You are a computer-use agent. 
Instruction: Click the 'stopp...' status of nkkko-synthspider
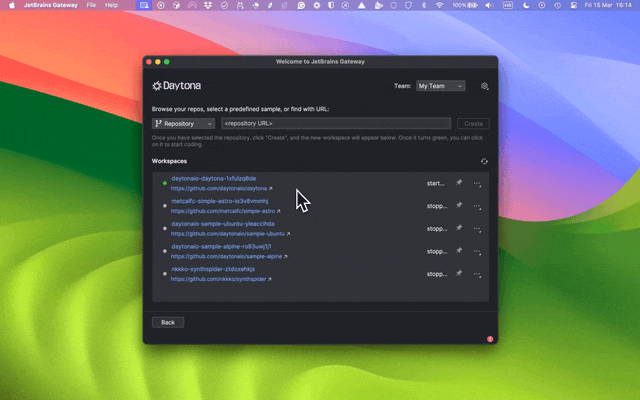(x=437, y=274)
